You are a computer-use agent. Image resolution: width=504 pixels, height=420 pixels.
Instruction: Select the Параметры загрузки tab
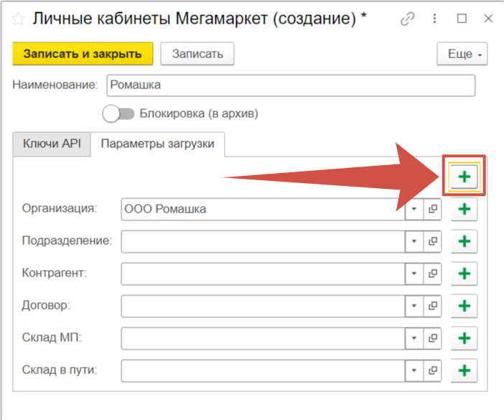pyautogui.click(x=157, y=144)
